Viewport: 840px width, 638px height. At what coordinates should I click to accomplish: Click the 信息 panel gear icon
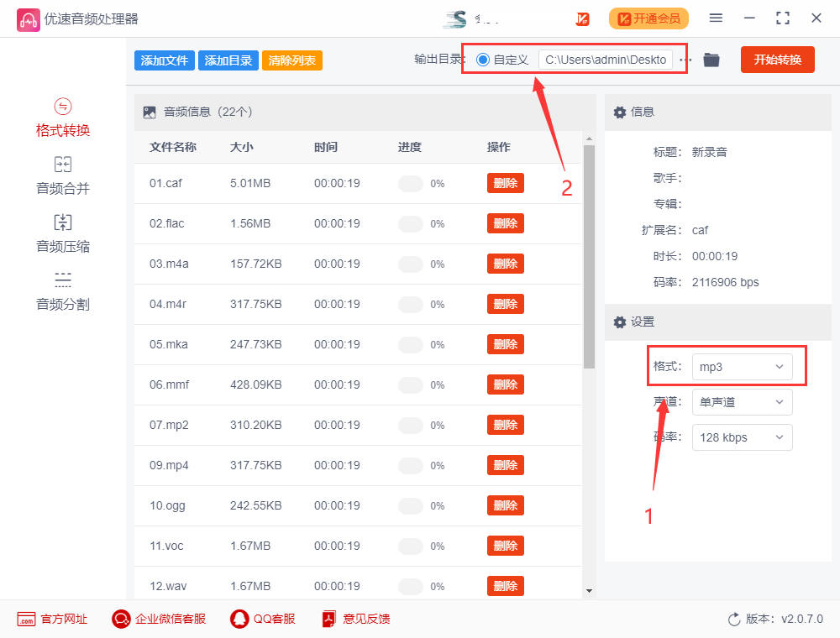click(x=619, y=112)
